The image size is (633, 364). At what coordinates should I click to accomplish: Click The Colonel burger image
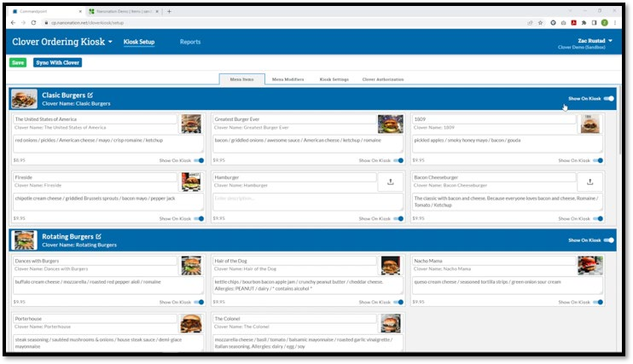391,324
